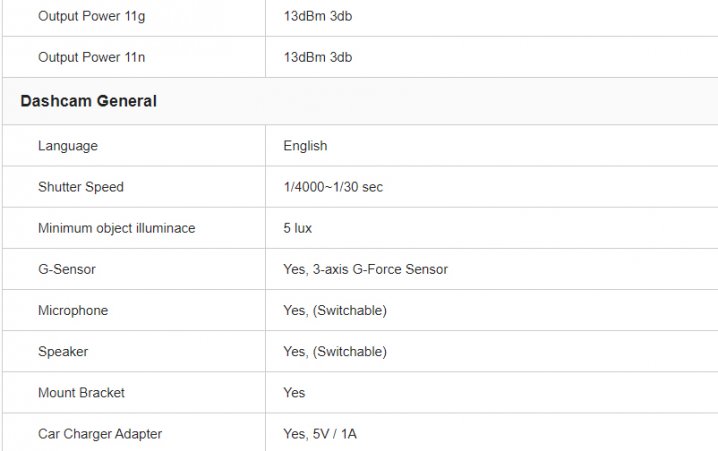718x451 pixels.
Task: Click the Minimum object illuminace label
Action: pos(116,228)
